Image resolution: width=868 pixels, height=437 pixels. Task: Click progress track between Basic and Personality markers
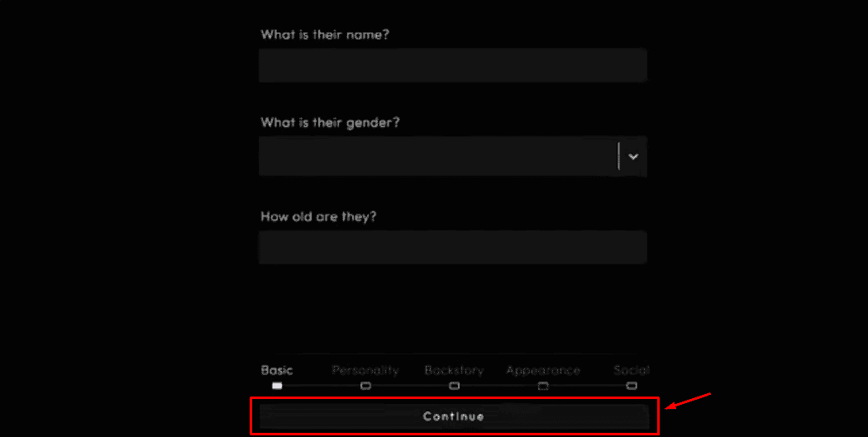321,386
